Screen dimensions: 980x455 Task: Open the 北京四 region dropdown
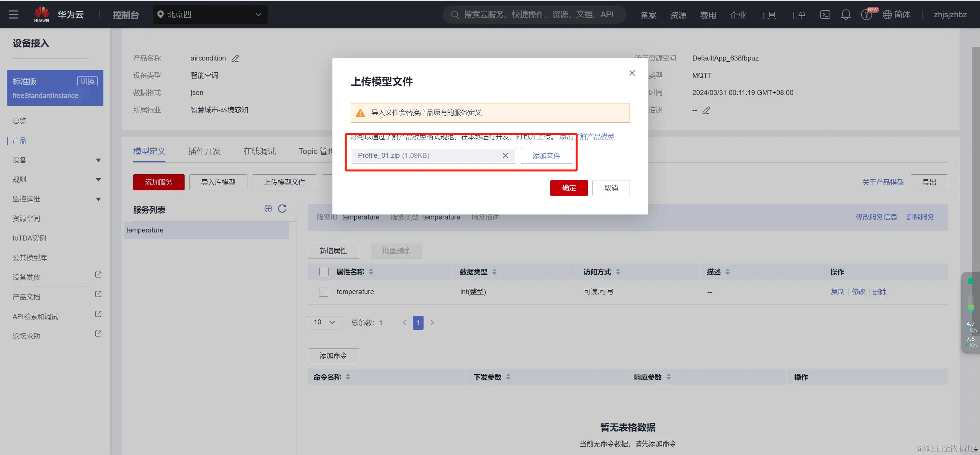[x=210, y=15]
